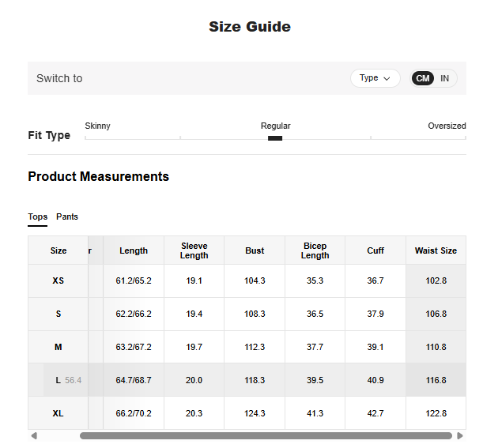Click the Regular fit label

(x=276, y=126)
